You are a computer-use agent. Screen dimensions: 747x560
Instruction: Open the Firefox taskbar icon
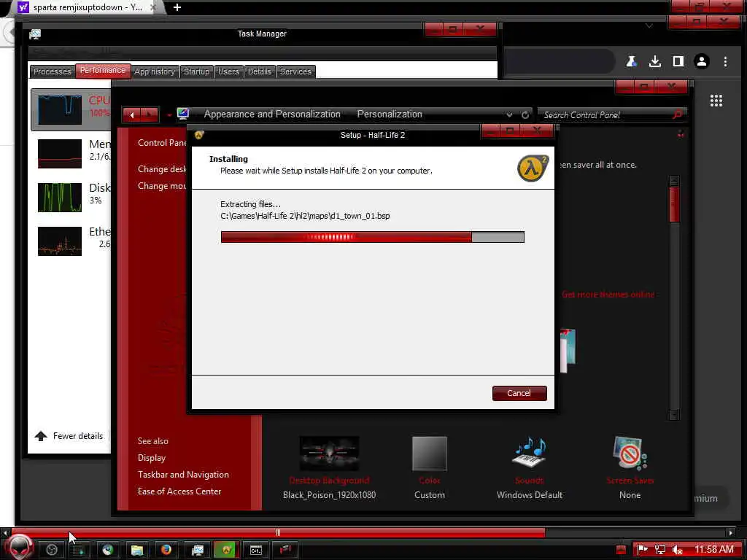pyautogui.click(x=166, y=550)
